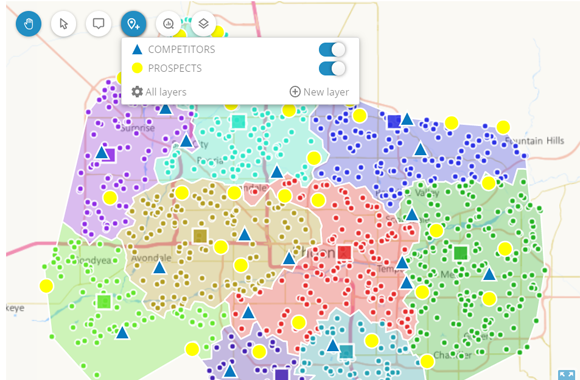
Task: Select the red square territory marker
Action: 345,252
